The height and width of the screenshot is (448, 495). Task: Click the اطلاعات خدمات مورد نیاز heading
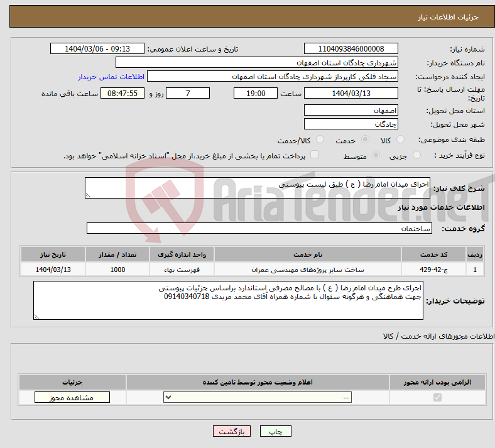(441, 207)
